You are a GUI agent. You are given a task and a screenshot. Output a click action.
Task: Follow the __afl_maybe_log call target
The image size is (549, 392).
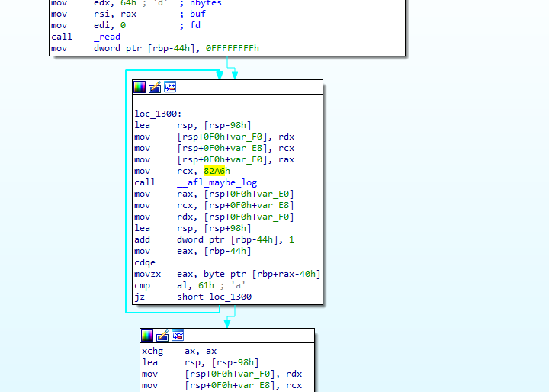pos(217,182)
